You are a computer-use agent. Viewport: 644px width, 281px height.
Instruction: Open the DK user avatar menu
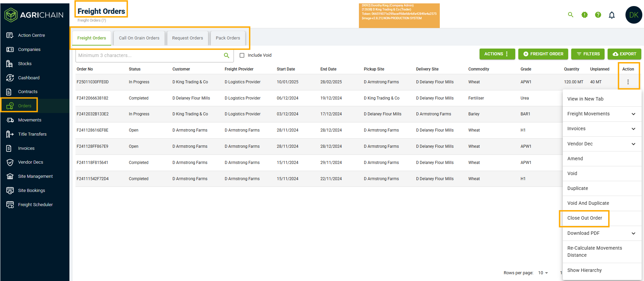click(634, 15)
